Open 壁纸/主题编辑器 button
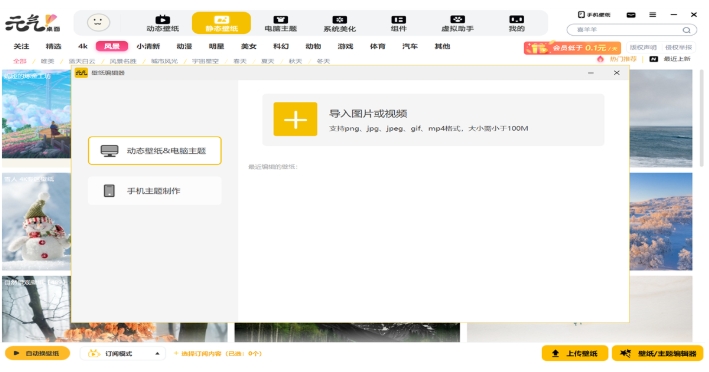 [658, 353]
